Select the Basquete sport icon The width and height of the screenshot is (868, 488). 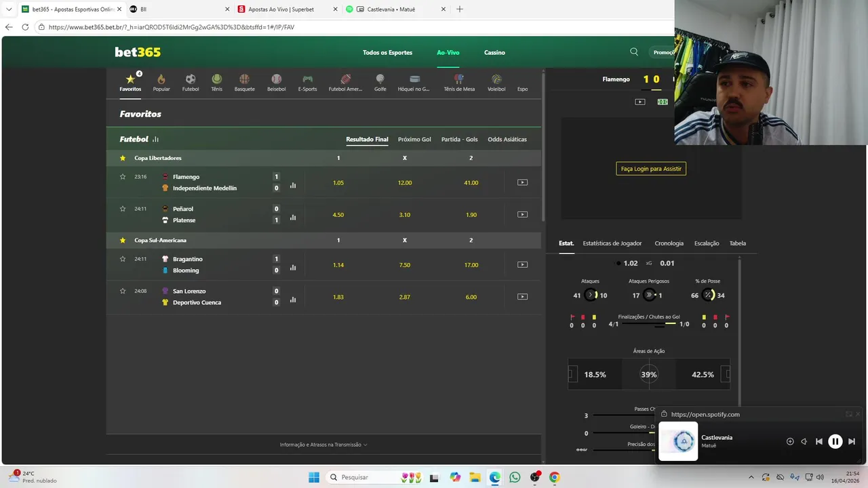pyautogui.click(x=244, y=83)
